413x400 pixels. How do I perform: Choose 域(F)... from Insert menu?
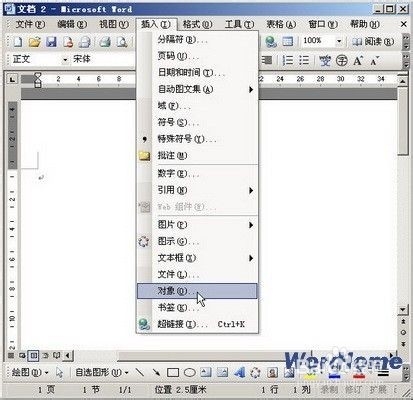coord(197,106)
